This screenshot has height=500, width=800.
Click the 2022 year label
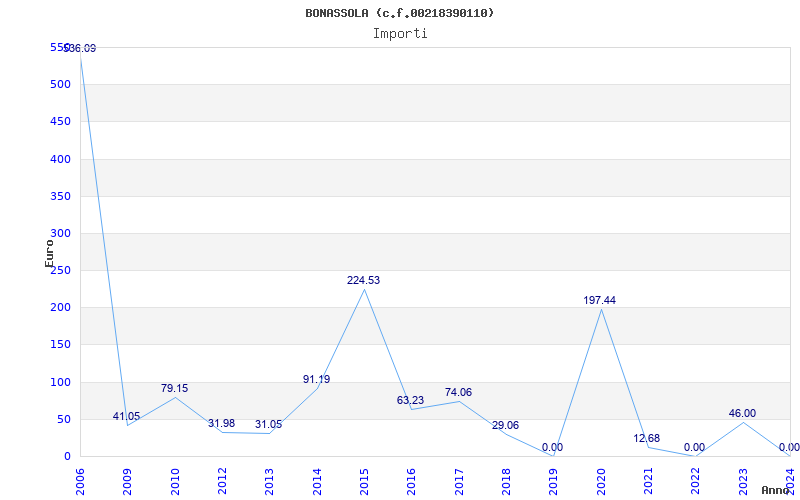click(695, 481)
